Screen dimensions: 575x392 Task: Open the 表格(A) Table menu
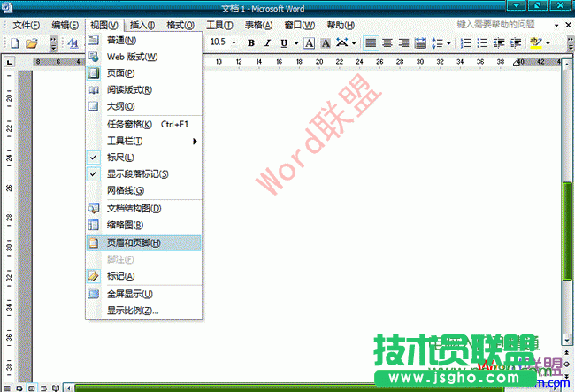259,26
